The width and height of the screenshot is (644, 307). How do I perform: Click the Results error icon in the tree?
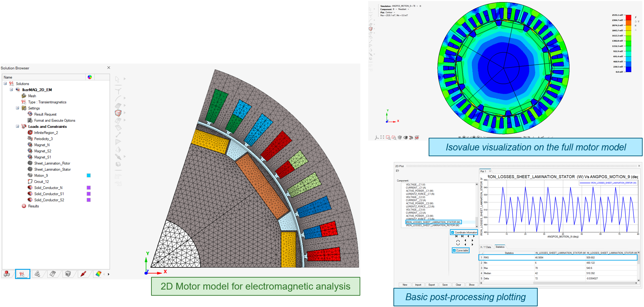pyautogui.click(x=24, y=206)
